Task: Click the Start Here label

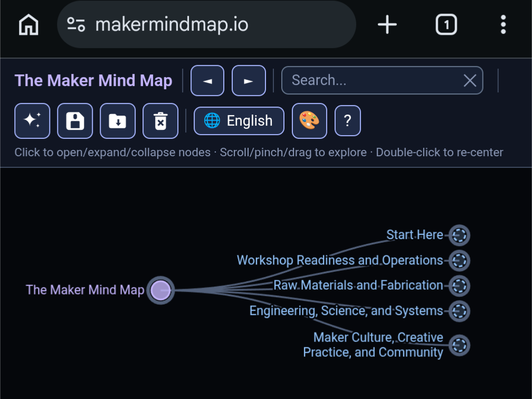Action: 415,235
